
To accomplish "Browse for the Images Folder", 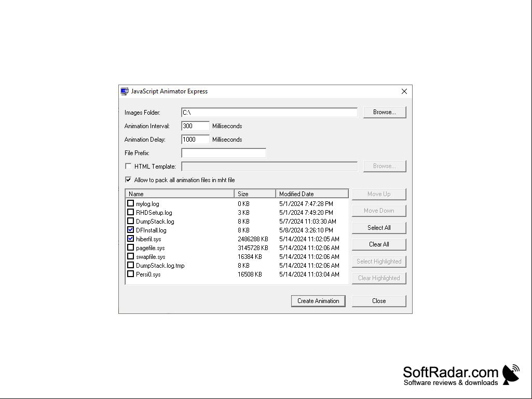I will (385, 112).
